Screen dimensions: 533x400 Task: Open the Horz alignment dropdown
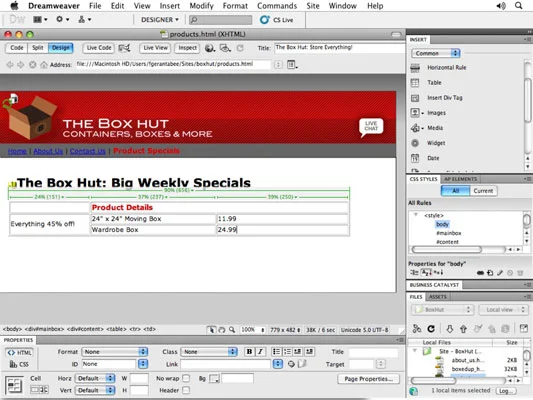tap(96, 378)
